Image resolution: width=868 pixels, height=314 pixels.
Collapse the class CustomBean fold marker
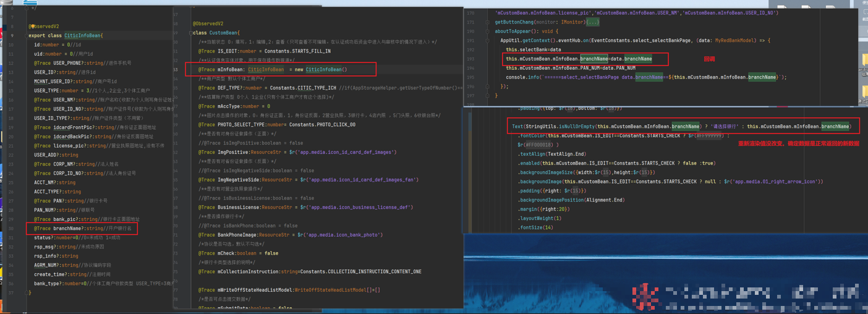[190, 33]
